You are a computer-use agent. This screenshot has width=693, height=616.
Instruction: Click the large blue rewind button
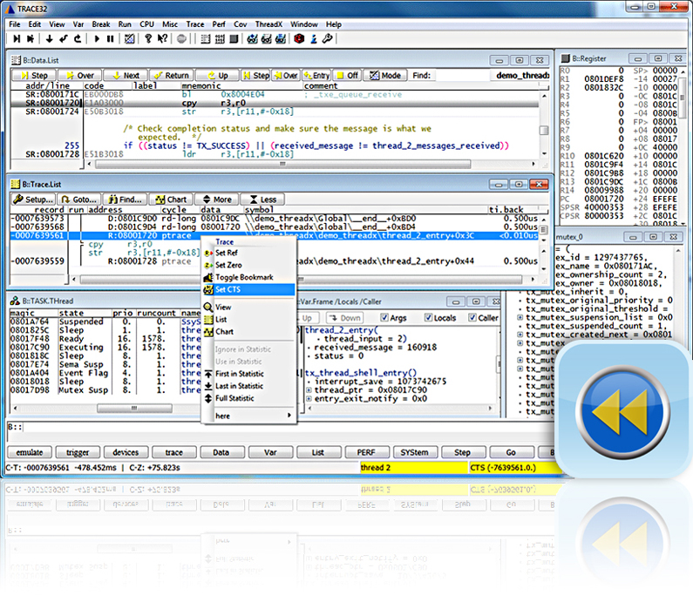[x=622, y=411]
